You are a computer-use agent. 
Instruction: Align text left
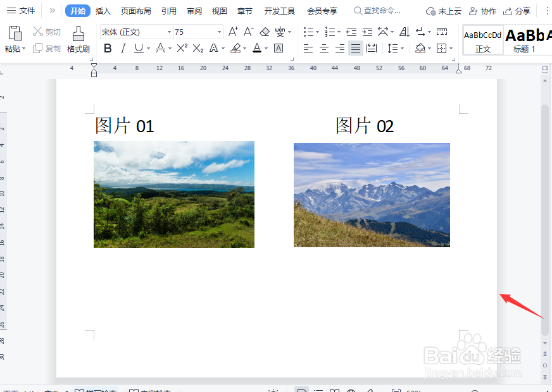pos(308,48)
